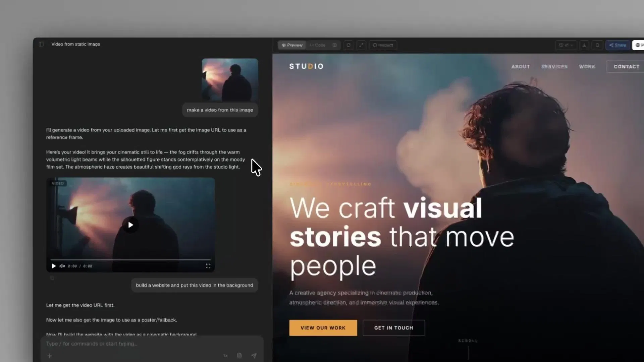Click the 'Here's your video!' response paragraph
644x362 pixels.
point(146,160)
